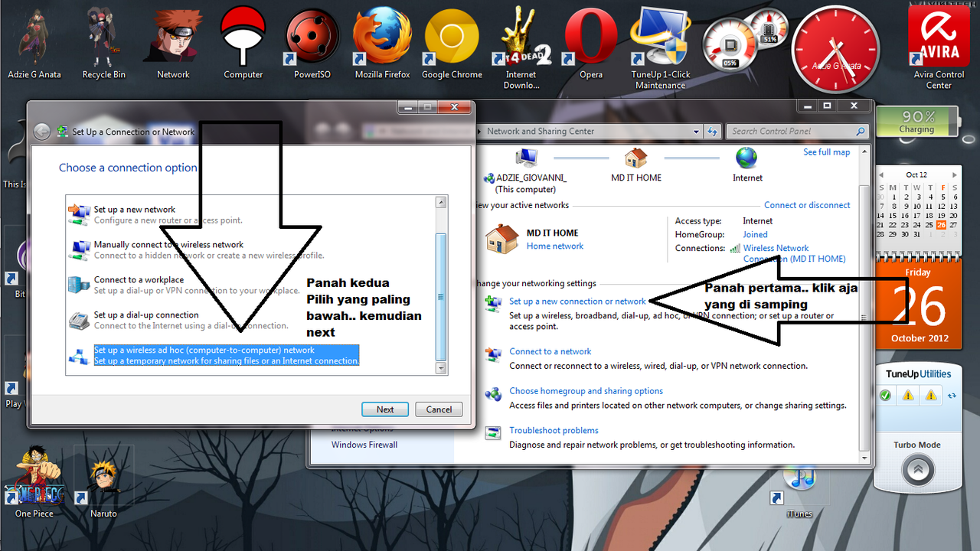Click the scrollbar up arrow in option list
This screenshot has width=980, height=551.
coord(440,203)
